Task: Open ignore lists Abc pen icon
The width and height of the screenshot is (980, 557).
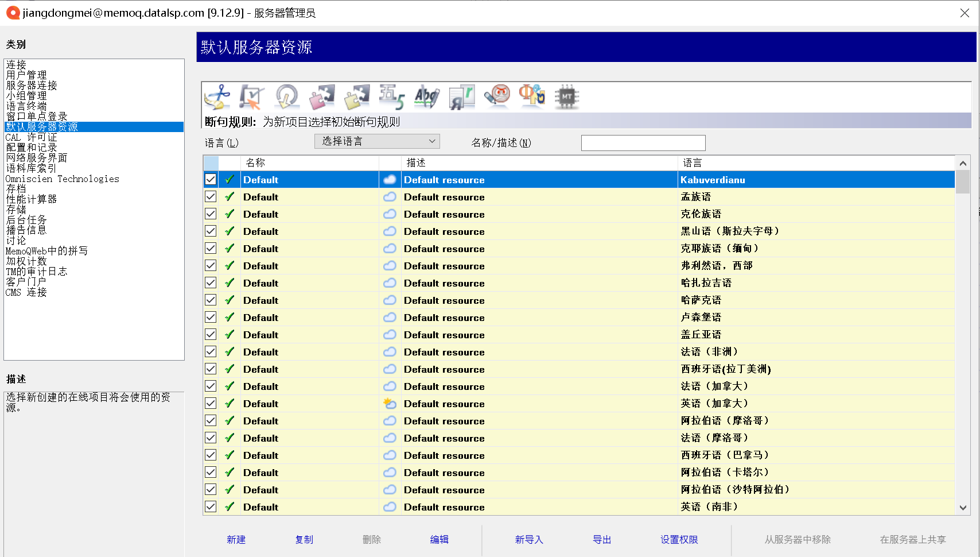Action: (427, 97)
